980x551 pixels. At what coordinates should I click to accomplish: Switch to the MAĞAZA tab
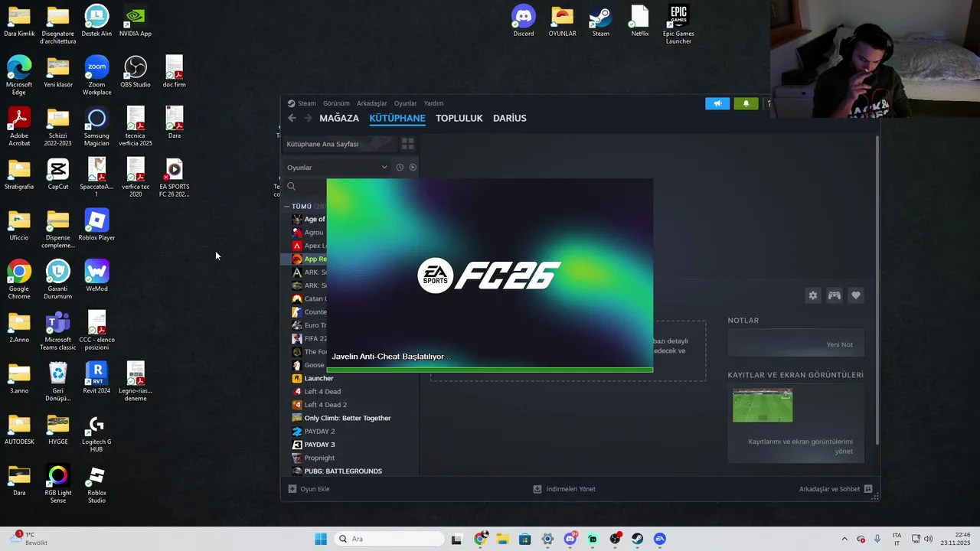(x=339, y=118)
